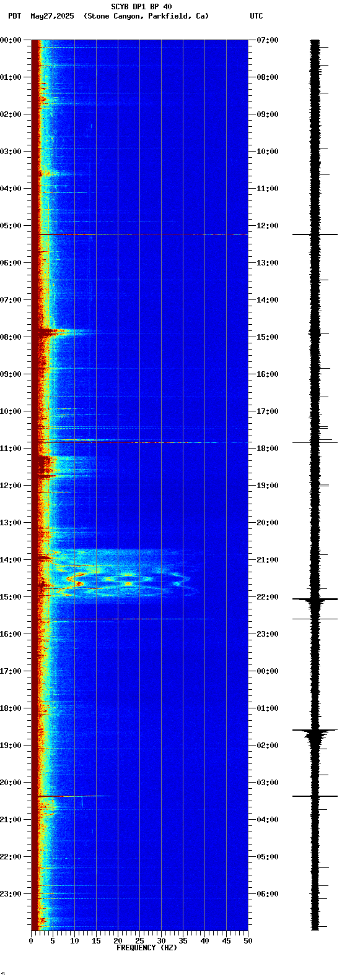Click the frequency axis value "40"
The width and height of the screenshot is (342, 980).
point(204,941)
